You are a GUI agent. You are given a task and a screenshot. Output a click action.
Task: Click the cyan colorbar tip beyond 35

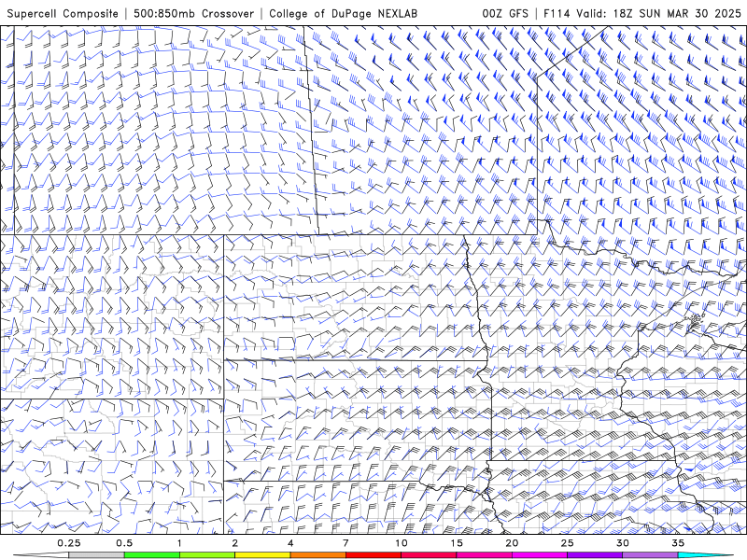705,555
